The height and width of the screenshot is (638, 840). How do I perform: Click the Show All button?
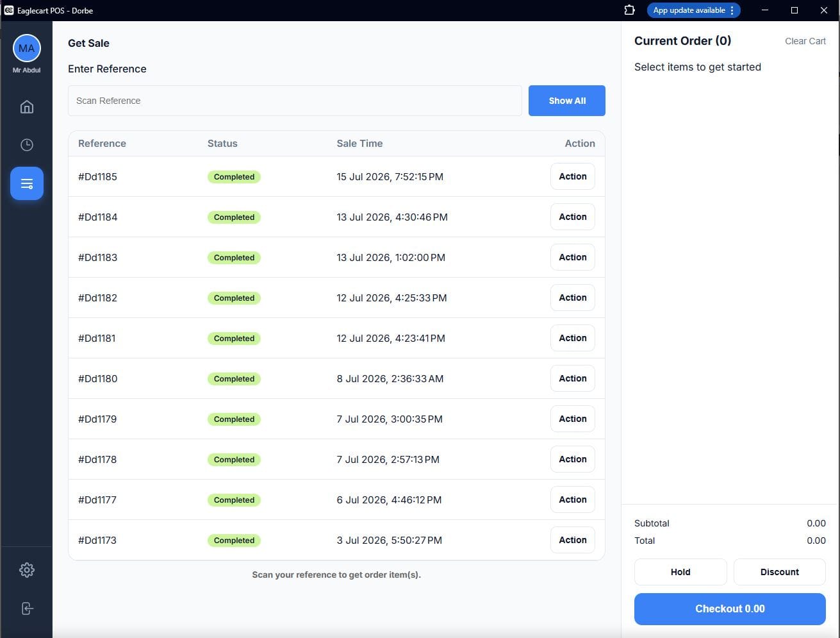[567, 101]
